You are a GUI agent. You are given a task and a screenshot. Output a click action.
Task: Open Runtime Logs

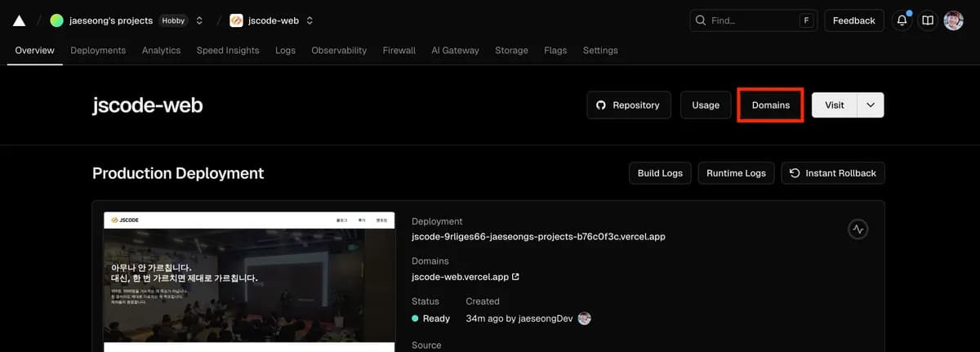(736, 173)
